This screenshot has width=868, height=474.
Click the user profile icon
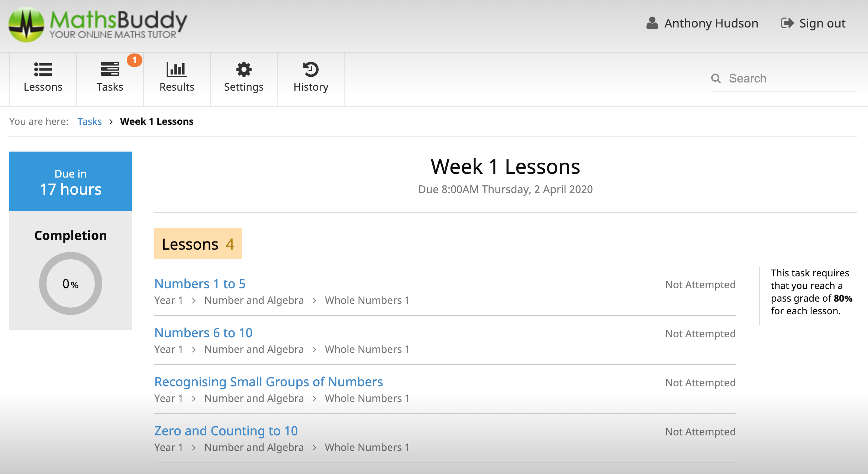[652, 23]
